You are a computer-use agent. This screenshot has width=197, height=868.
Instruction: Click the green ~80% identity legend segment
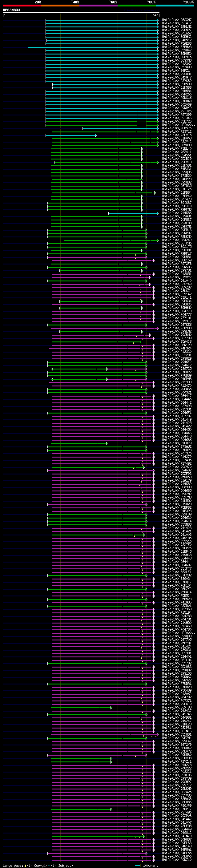point(137,6)
